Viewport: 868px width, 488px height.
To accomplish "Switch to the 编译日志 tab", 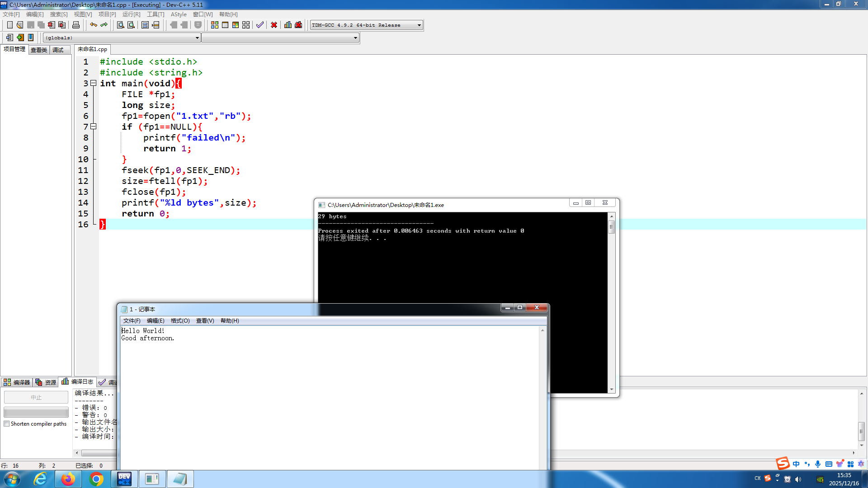I will pos(78,382).
